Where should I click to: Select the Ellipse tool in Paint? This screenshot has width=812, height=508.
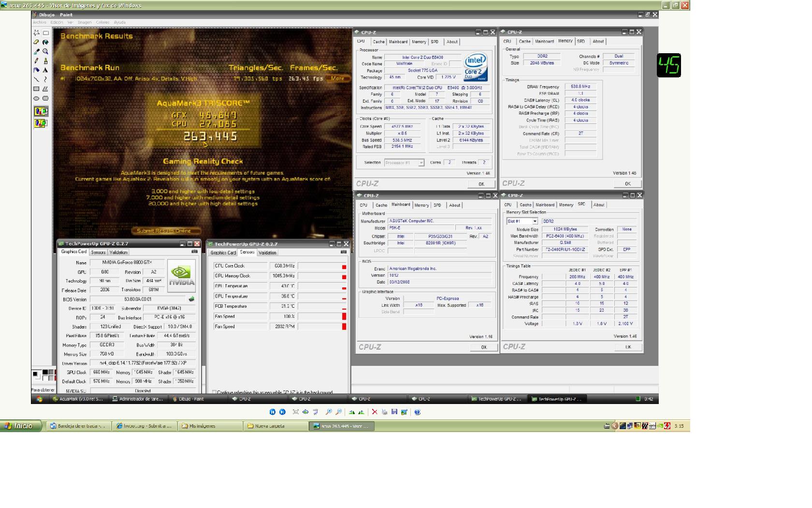click(x=36, y=98)
